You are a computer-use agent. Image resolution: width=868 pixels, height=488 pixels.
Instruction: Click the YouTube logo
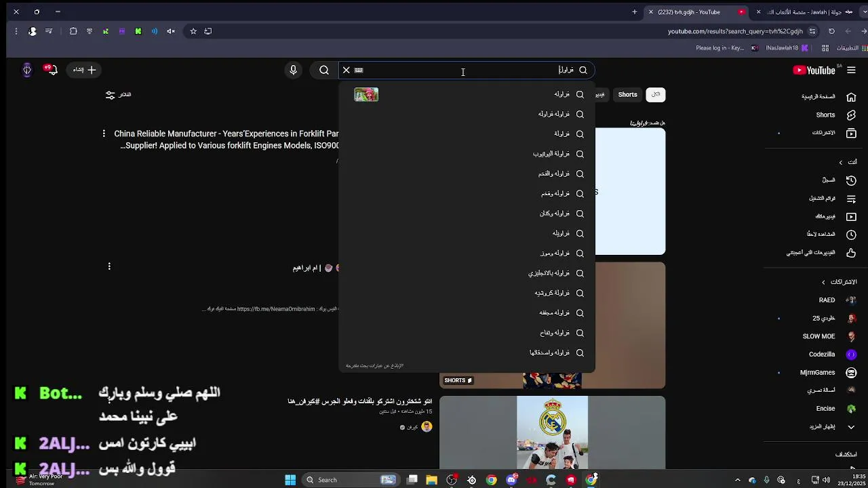(x=814, y=70)
